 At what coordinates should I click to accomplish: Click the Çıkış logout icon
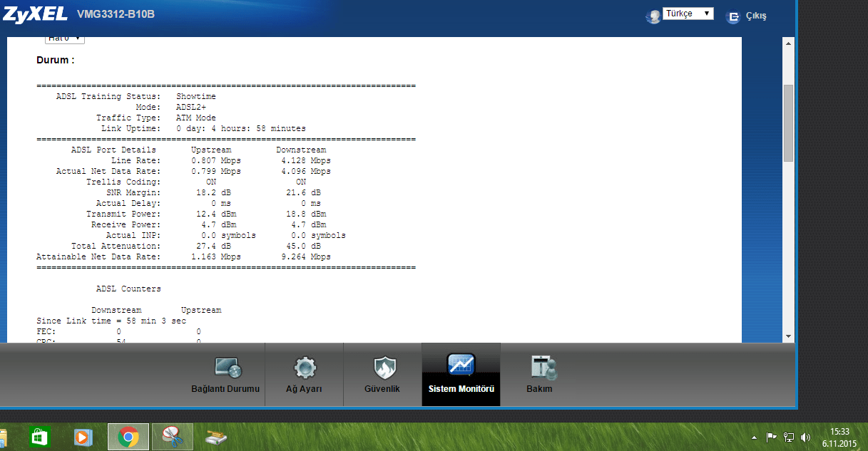click(x=732, y=16)
